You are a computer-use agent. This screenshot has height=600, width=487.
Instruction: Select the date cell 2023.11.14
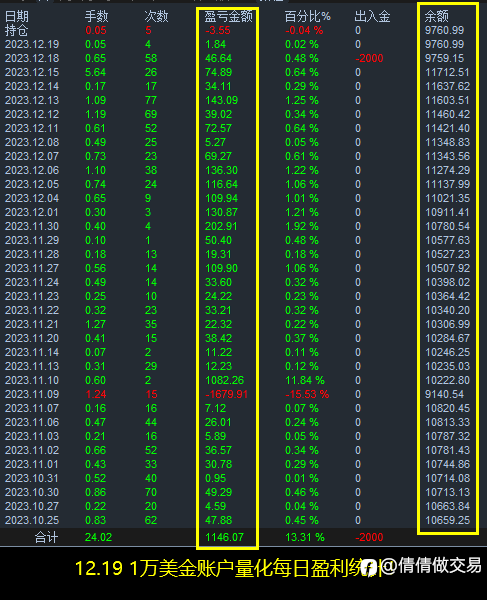click(32, 352)
